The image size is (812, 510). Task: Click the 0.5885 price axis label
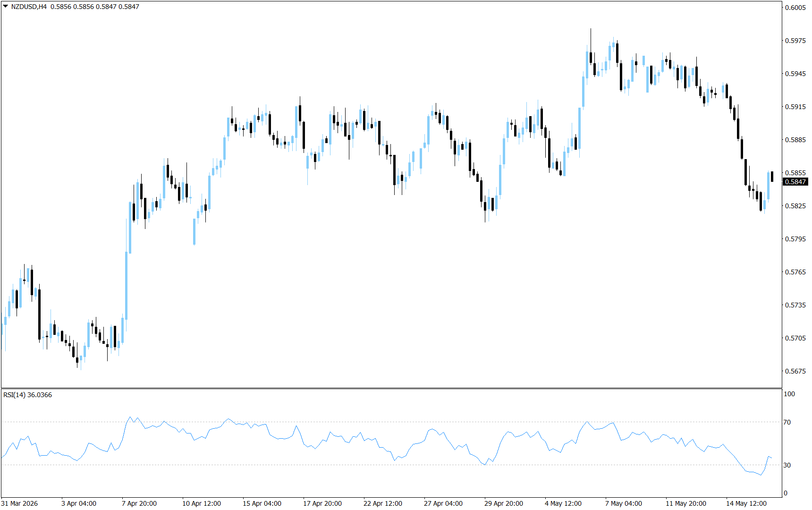click(x=795, y=140)
